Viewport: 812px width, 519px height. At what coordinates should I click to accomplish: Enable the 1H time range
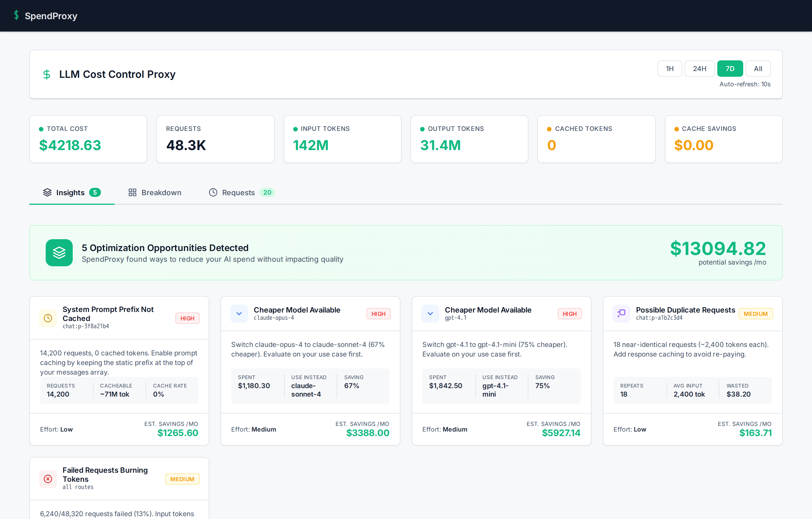670,68
